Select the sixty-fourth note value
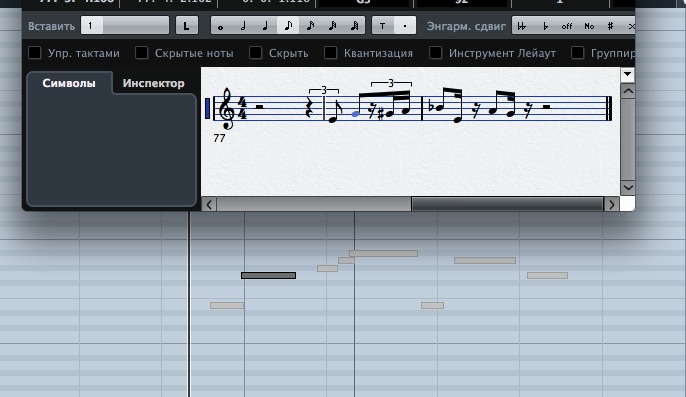This screenshot has height=397, width=686. [355, 26]
